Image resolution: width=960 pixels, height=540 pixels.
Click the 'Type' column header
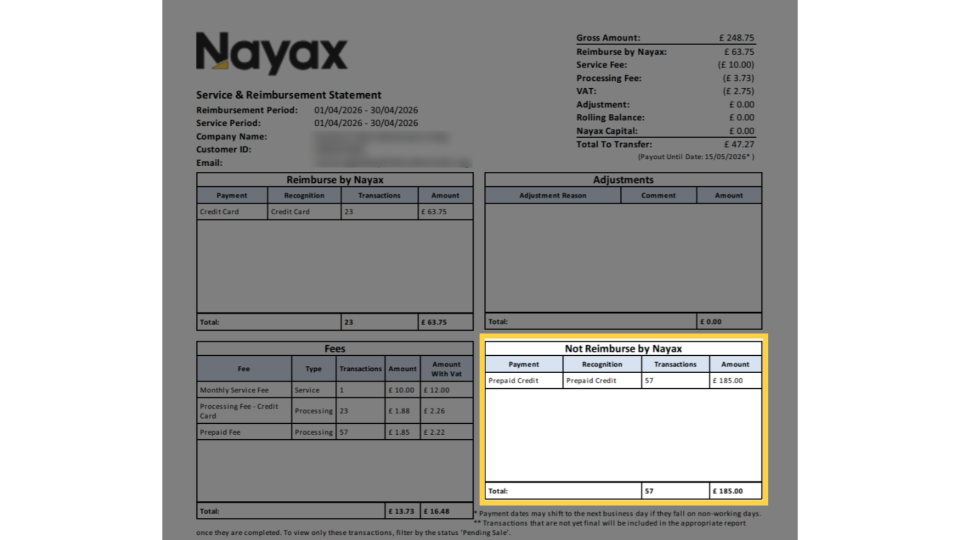pos(313,369)
